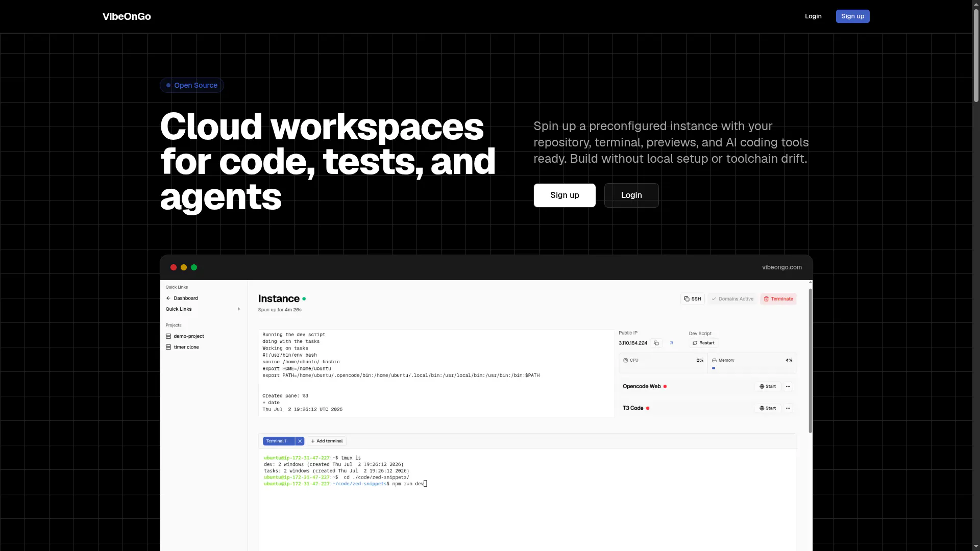980x551 pixels.
Task: Click the red status dot by T3 Code
Action: tap(648, 408)
